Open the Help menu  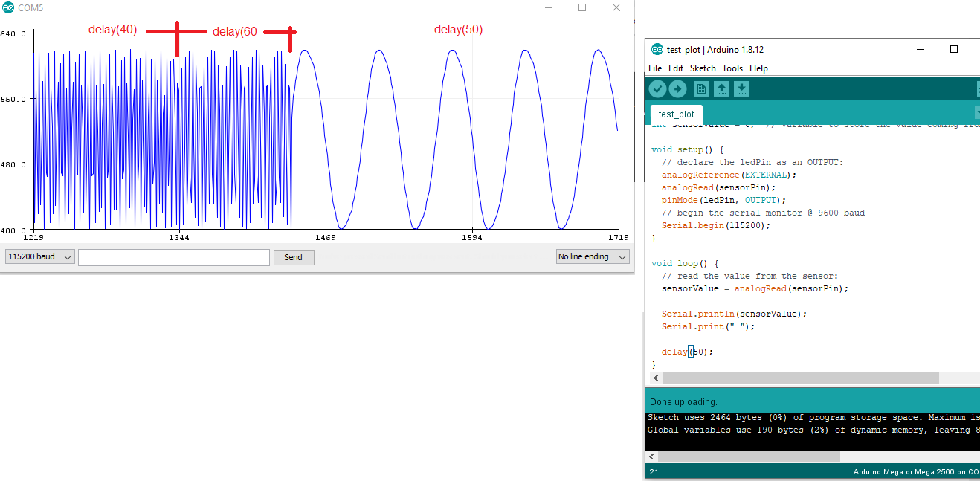(758, 68)
